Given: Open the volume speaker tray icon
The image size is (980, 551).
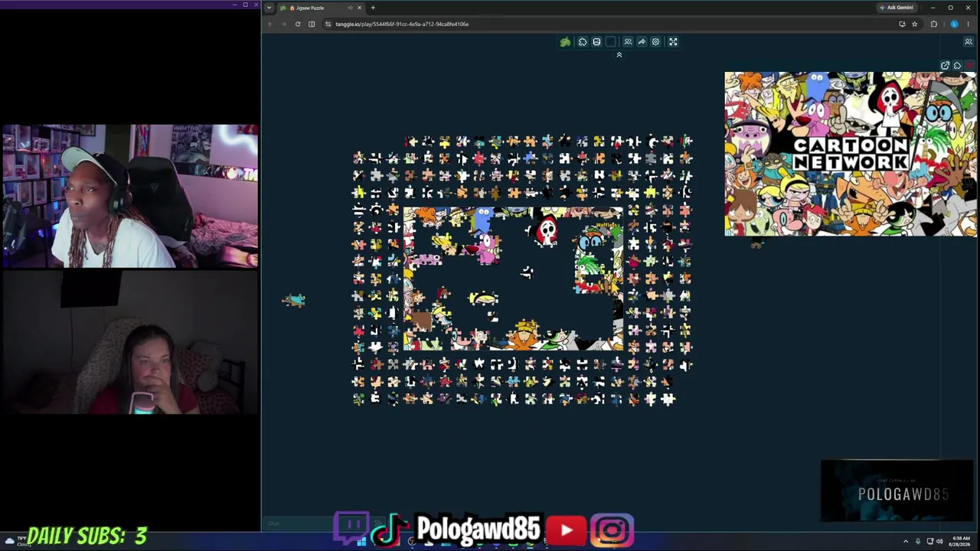Looking at the screenshot, I should [x=940, y=542].
